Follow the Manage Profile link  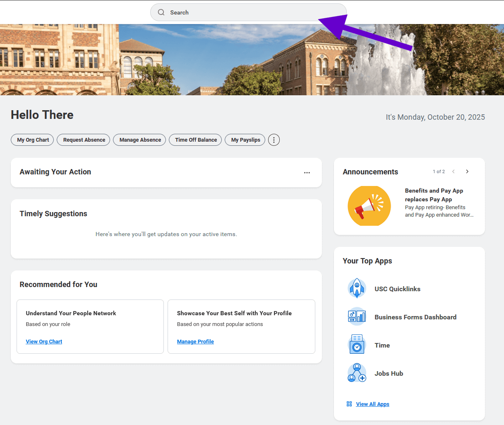[195, 342]
